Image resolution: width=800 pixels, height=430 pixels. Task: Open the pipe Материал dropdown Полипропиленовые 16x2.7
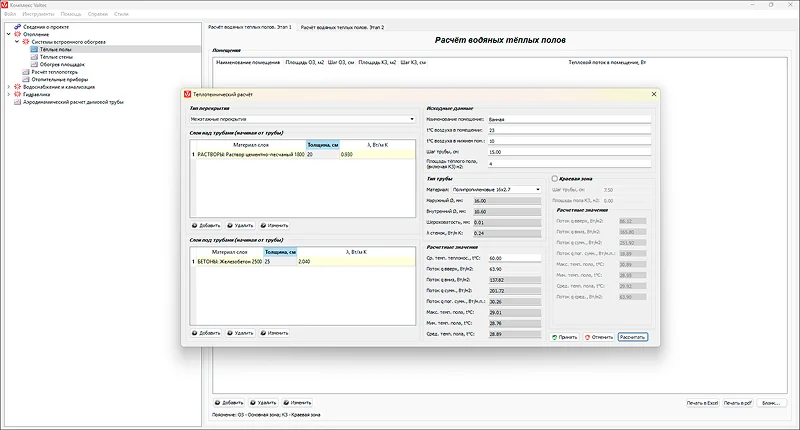496,189
